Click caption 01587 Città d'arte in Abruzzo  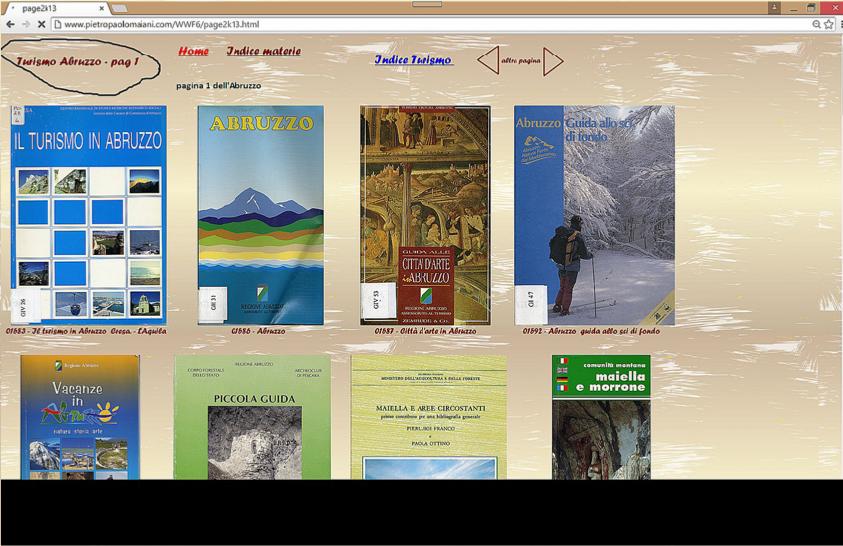click(x=425, y=331)
